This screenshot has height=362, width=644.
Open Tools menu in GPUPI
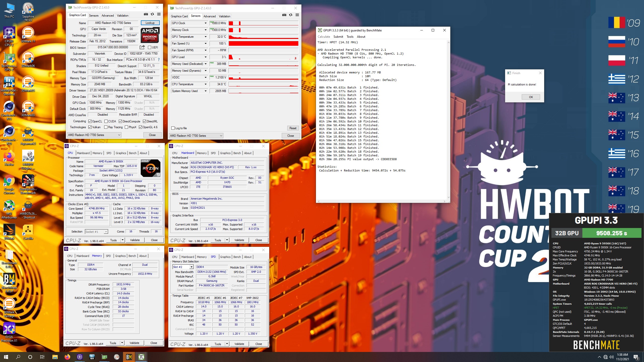(x=350, y=37)
